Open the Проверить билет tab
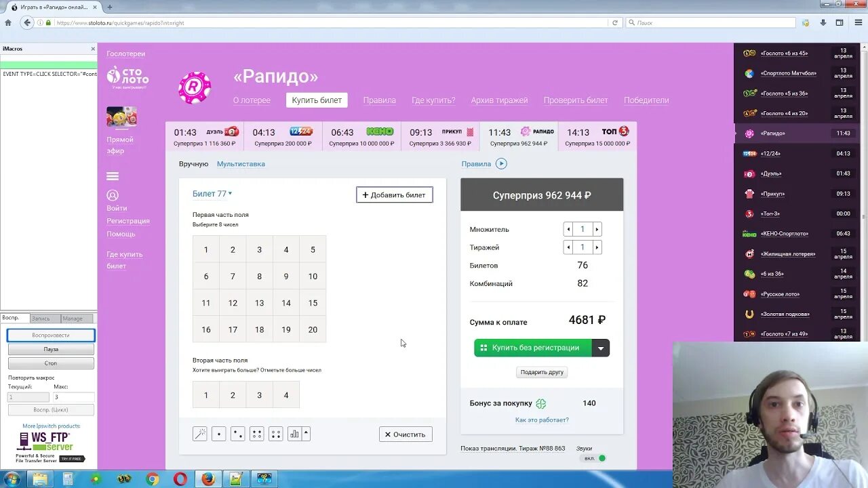Image resolution: width=868 pixels, height=488 pixels. (576, 100)
